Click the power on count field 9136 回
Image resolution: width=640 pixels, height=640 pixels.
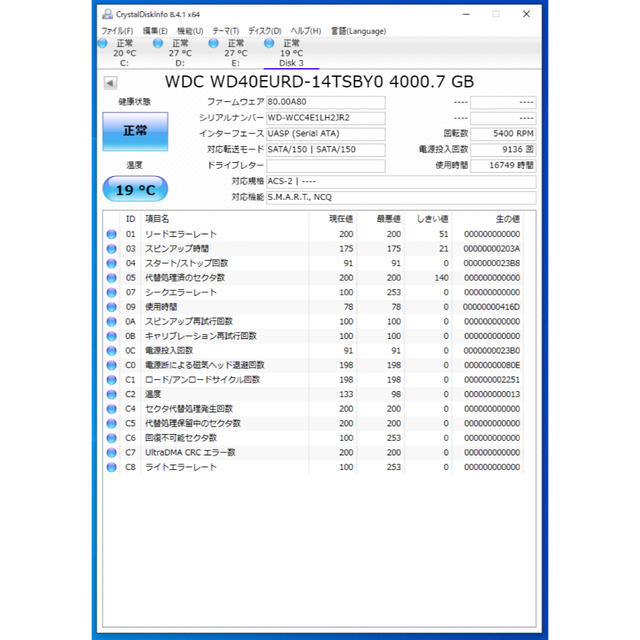[503, 150]
